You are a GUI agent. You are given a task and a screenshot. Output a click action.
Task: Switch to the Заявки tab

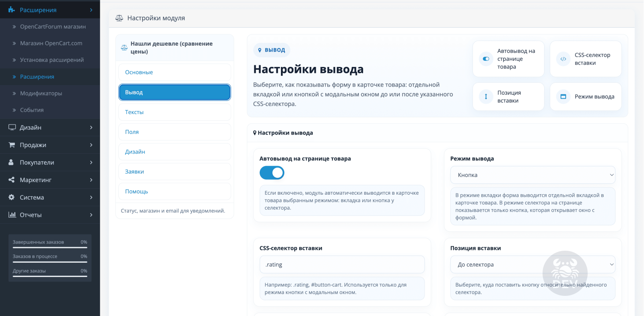pyautogui.click(x=175, y=171)
